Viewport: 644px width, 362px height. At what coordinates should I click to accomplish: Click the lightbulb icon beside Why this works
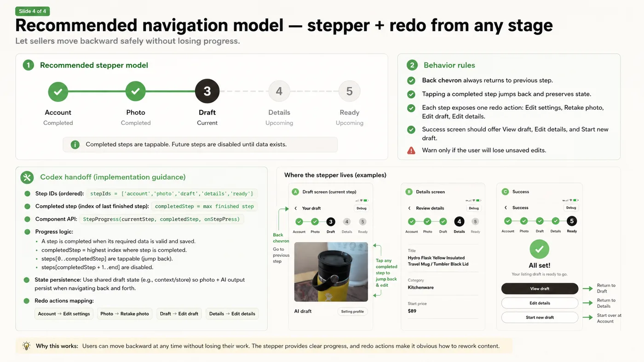click(x=27, y=346)
